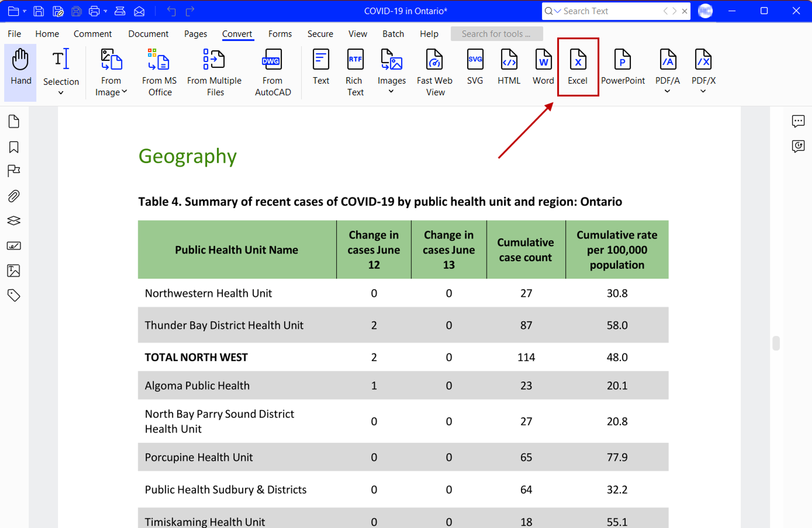Expand the From Image dropdown arrow
Screen dimensions: 812x528
tap(125, 91)
